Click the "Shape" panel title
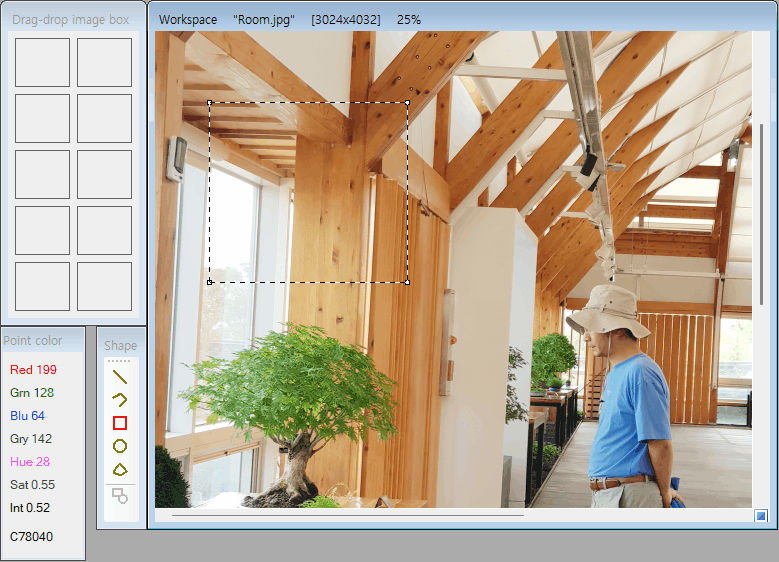The height and width of the screenshot is (562, 779). [120, 345]
